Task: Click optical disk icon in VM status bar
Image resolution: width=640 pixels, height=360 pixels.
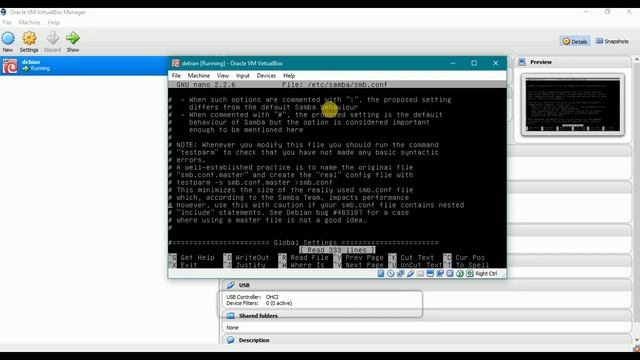Action: [x=391, y=273]
